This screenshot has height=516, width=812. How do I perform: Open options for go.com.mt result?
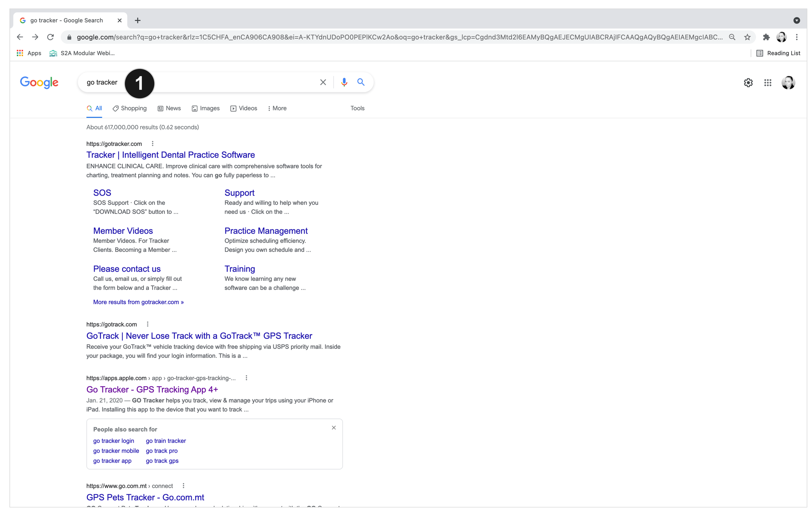point(184,486)
